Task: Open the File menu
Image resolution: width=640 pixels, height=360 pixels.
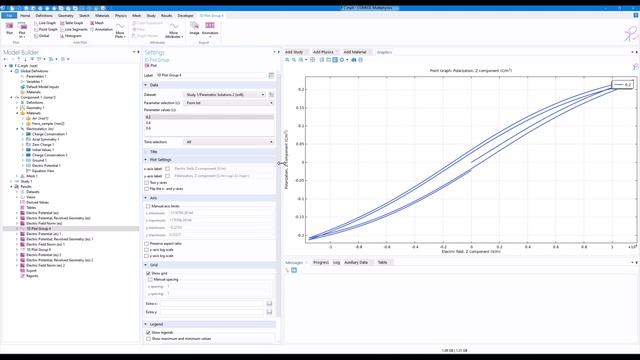Action: pos(9,16)
